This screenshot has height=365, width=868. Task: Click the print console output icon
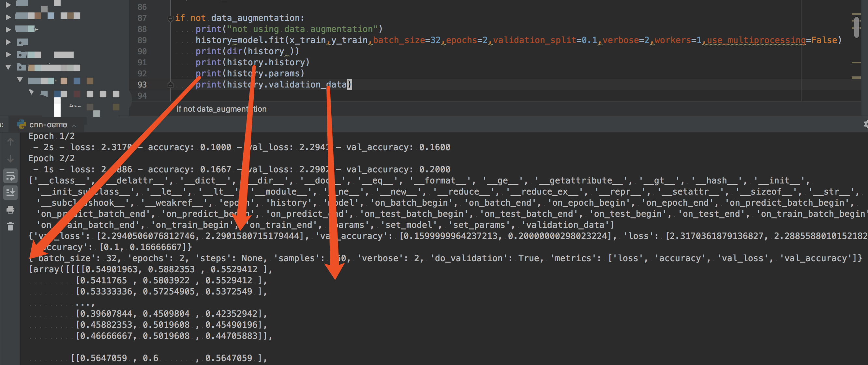click(10, 210)
